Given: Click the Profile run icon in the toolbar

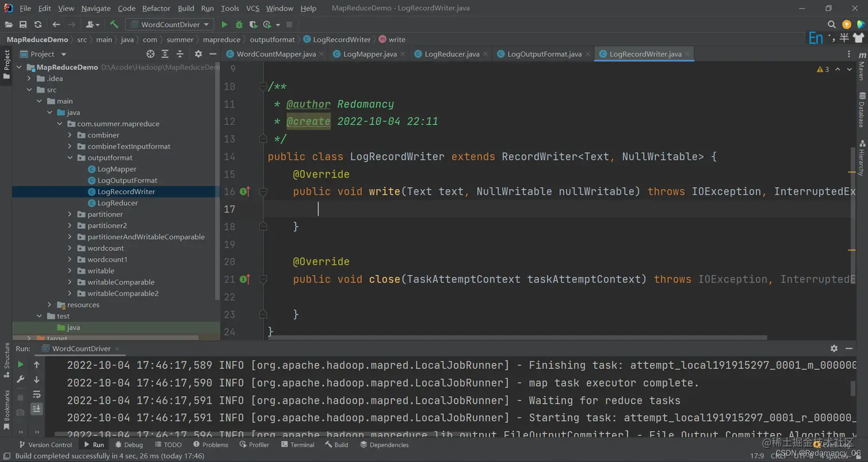Looking at the screenshot, I should tap(267, 25).
